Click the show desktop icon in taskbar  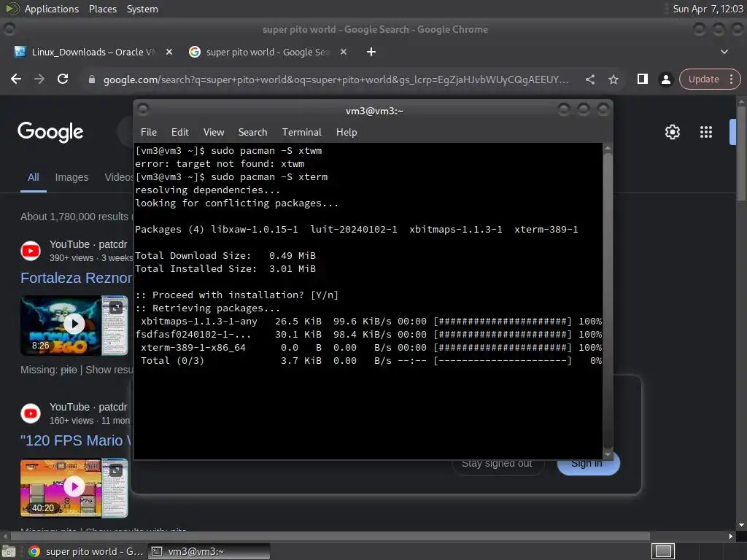(9, 551)
